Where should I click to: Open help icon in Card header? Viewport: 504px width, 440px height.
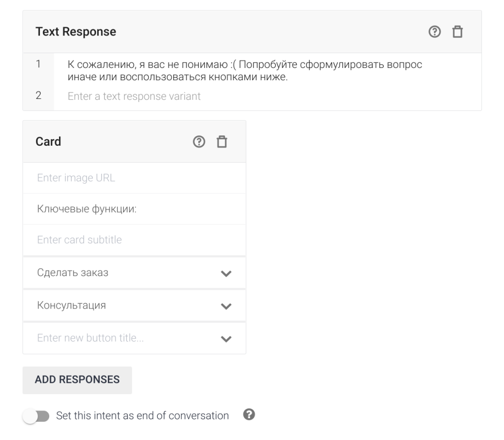pyautogui.click(x=199, y=142)
